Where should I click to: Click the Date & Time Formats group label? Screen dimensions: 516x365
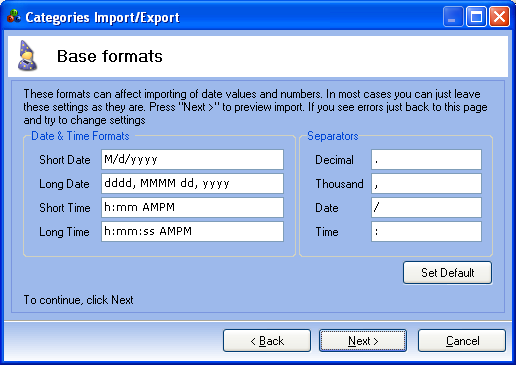[x=80, y=136]
